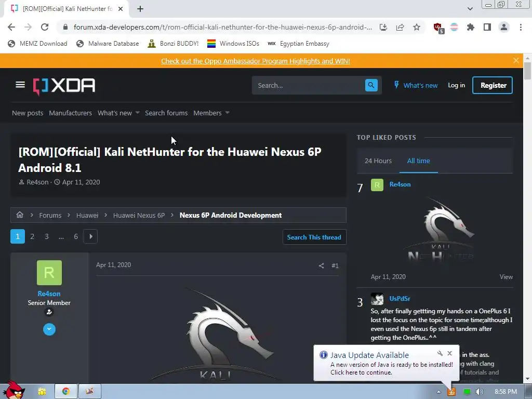This screenshot has height=399, width=532.
Task: Open MEMZ Download bookmark
Action: pyautogui.click(x=37, y=44)
